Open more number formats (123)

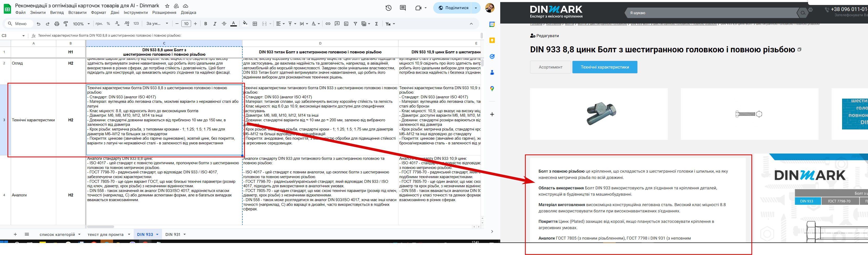tap(136, 24)
